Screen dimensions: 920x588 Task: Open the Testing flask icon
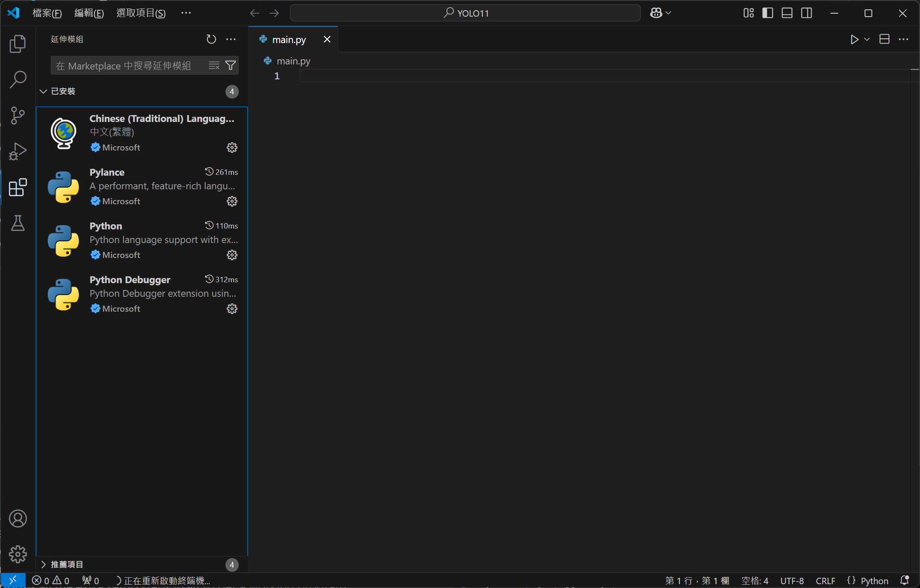[17, 223]
